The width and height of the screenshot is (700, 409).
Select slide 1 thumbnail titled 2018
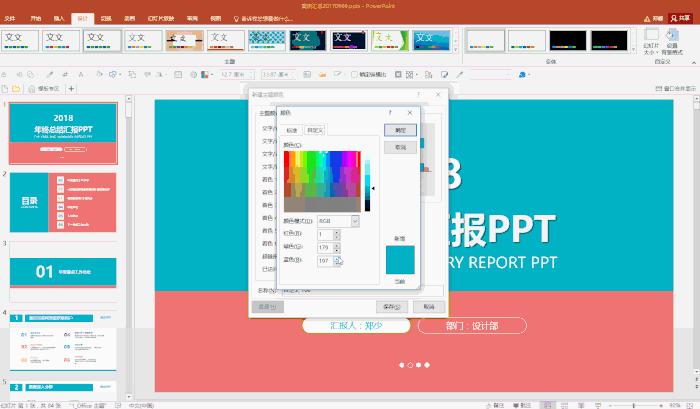coord(63,133)
